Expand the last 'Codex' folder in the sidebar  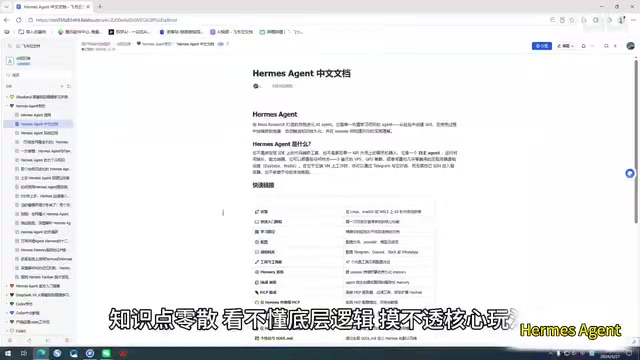point(7,331)
